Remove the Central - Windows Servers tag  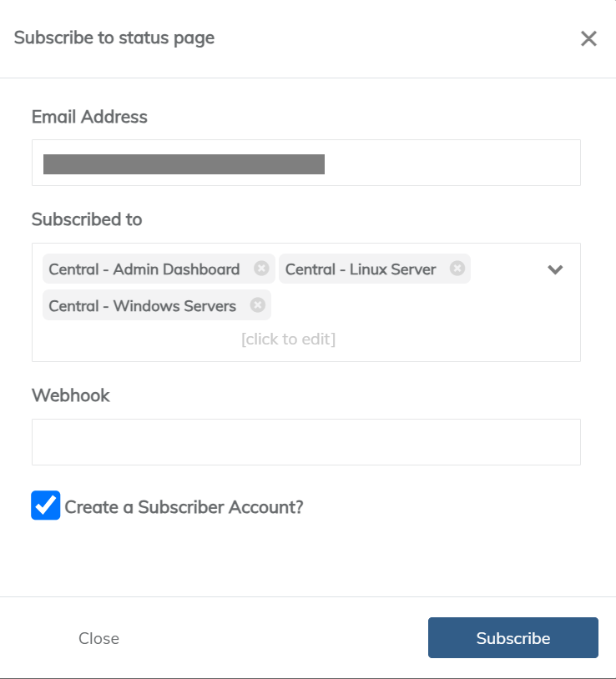(258, 305)
